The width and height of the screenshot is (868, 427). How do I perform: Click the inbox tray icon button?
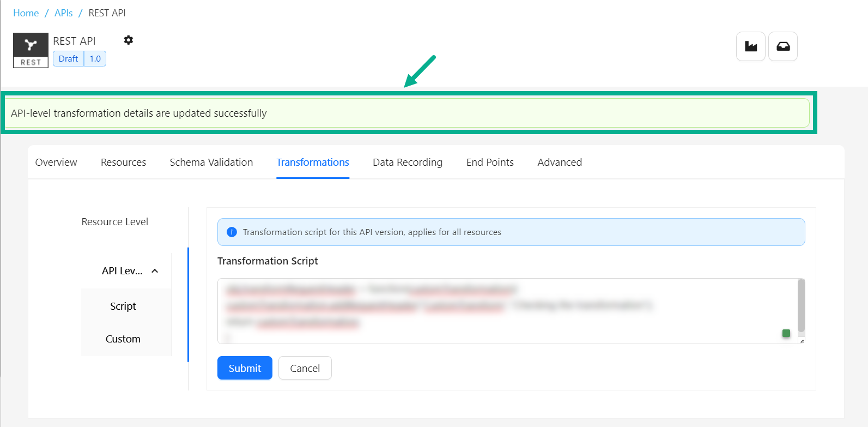click(782, 46)
